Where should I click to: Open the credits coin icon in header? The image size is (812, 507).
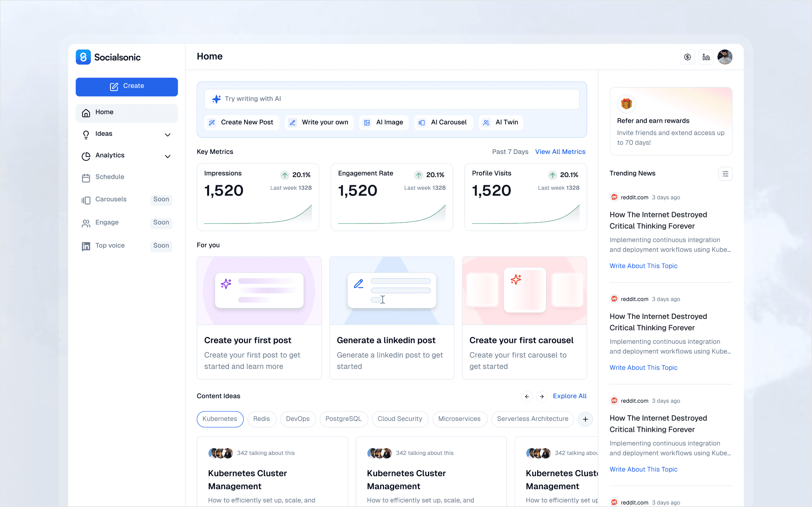687,57
